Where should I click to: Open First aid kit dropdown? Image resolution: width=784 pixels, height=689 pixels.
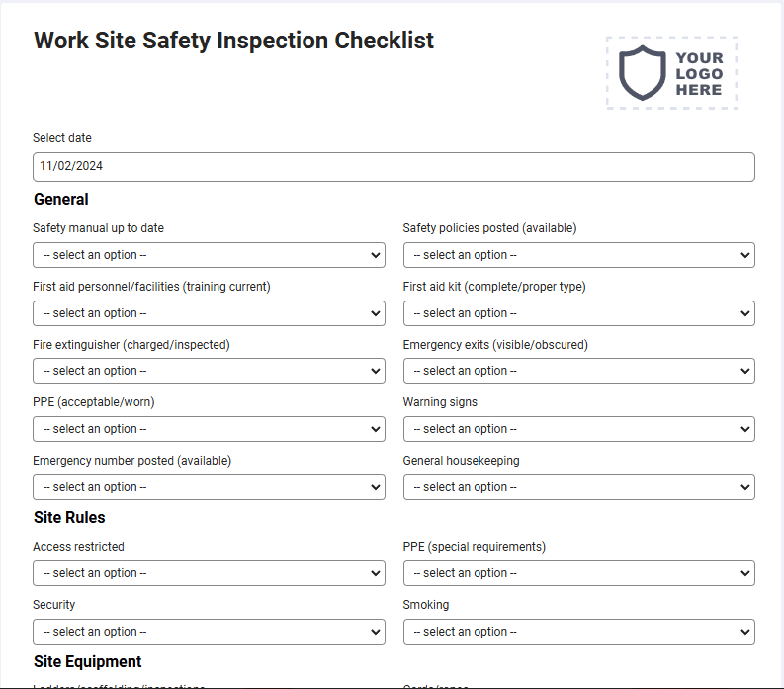click(x=579, y=313)
